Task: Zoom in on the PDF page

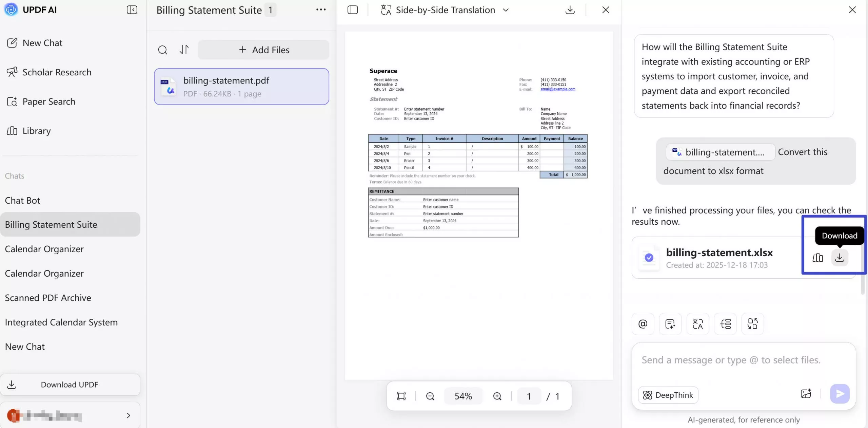Action: (x=497, y=396)
